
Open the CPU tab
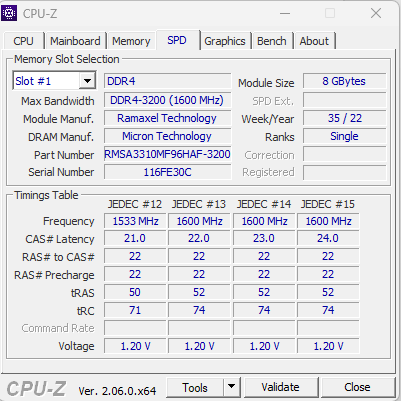[23, 41]
